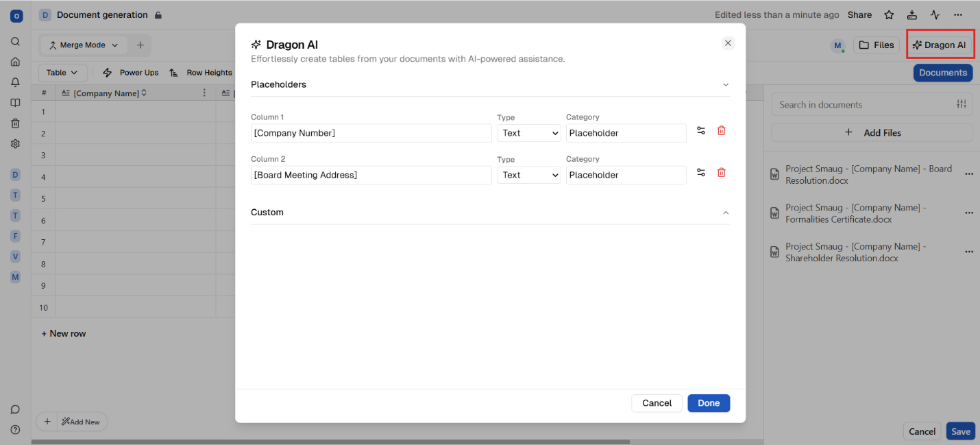Open the Files panel
The width and height of the screenshot is (980, 445).
[877, 45]
